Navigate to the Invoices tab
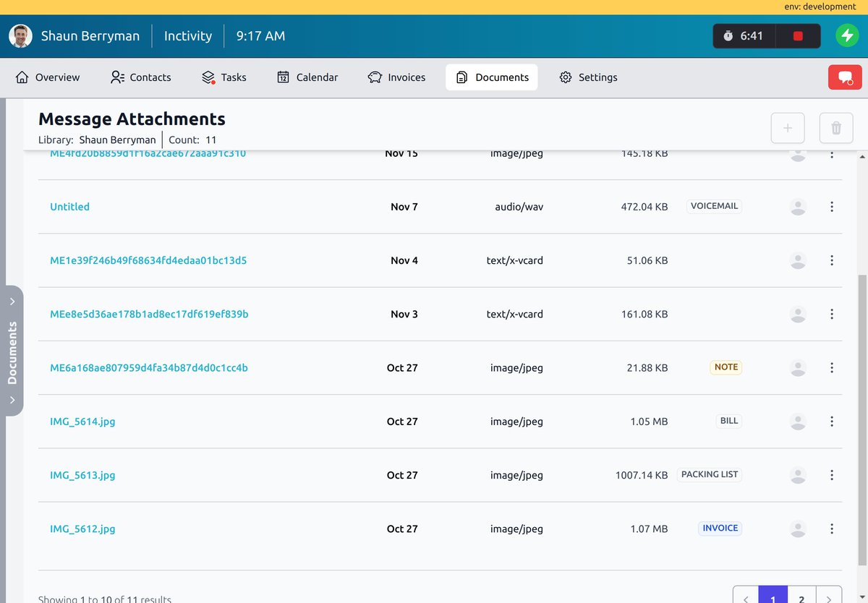The height and width of the screenshot is (603, 868). point(396,77)
